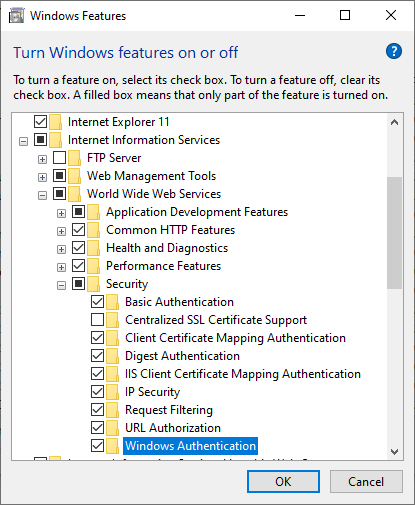Uncheck the Digest Authentication checkbox
The width and height of the screenshot is (415, 505).
tap(97, 355)
